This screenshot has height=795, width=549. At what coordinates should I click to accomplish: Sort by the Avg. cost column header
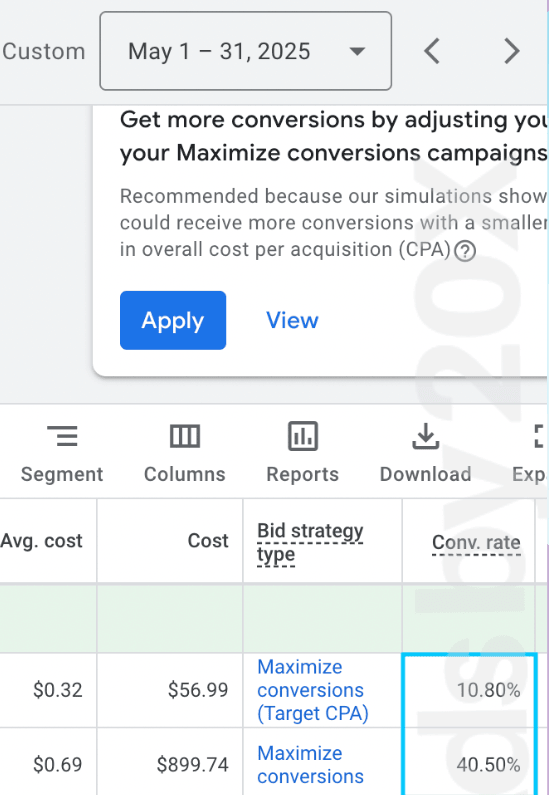[41, 540]
